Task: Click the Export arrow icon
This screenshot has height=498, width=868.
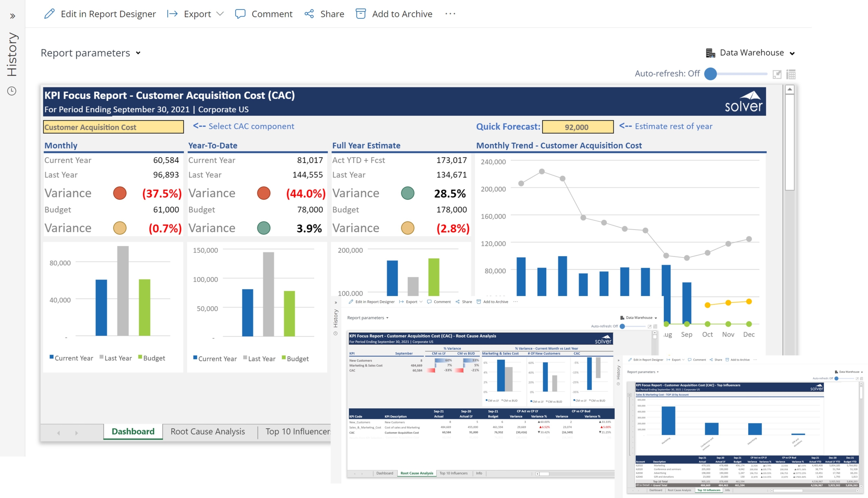Action: click(x=172, y=14)
